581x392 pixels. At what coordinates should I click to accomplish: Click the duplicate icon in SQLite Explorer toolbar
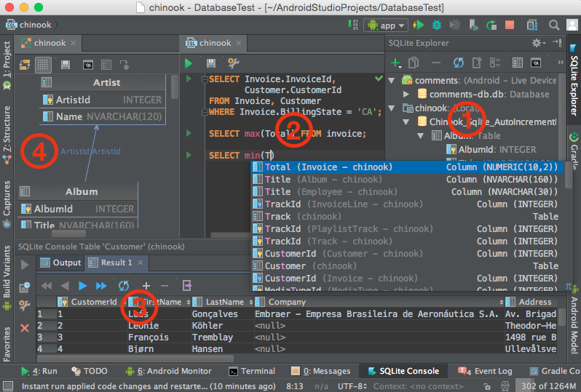coord(414,63)
